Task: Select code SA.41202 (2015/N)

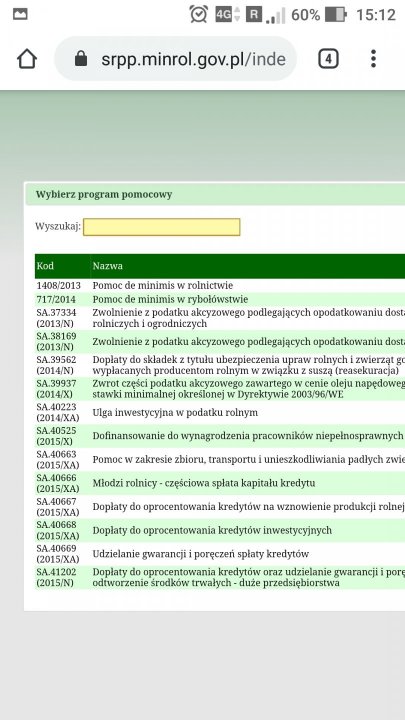Action: point(56,577)
